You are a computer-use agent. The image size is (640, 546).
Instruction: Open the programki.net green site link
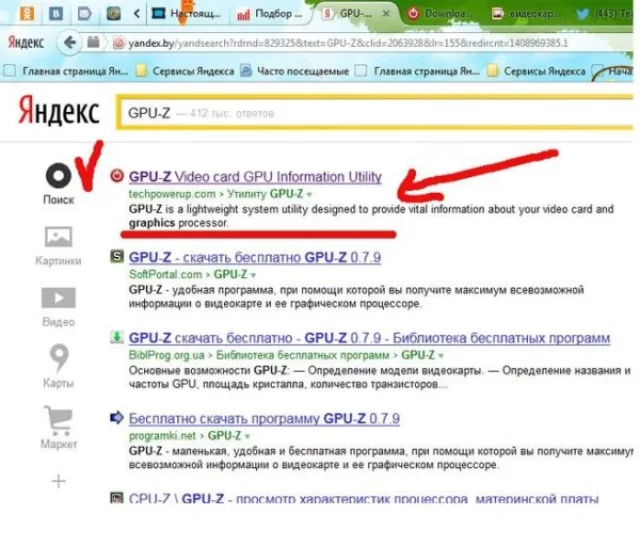click(x=162, y=436)
